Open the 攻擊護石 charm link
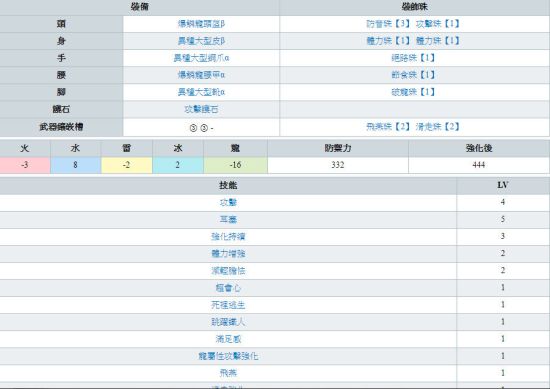The width and height of the screenshot is (550, 389). pos(201,109)
